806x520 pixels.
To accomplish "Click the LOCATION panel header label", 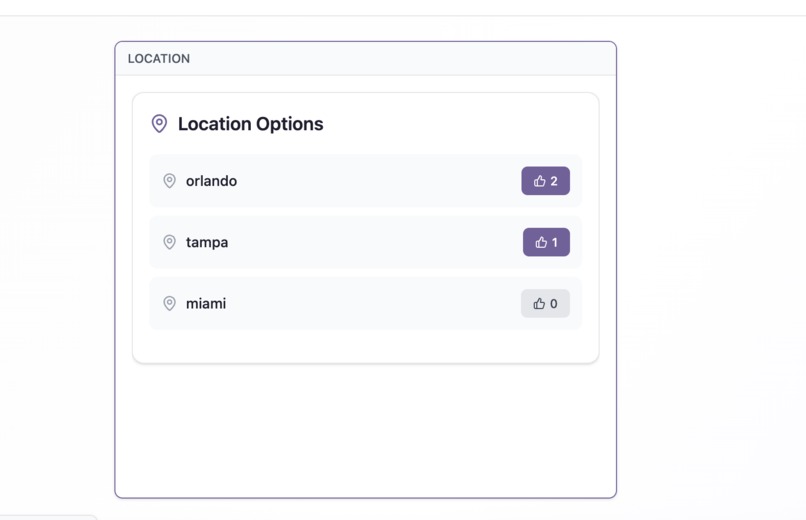I will coord(159,59).
